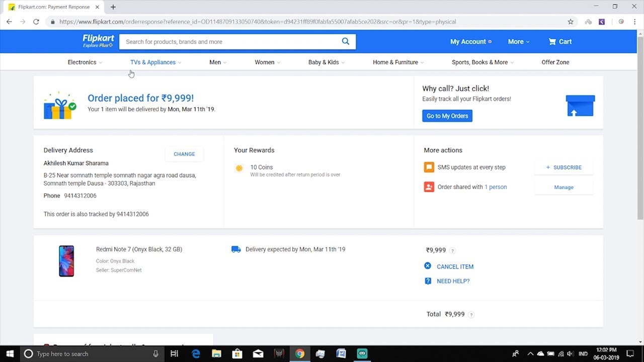Open Microsoft Store from taskbar

[x=237, y=354]
